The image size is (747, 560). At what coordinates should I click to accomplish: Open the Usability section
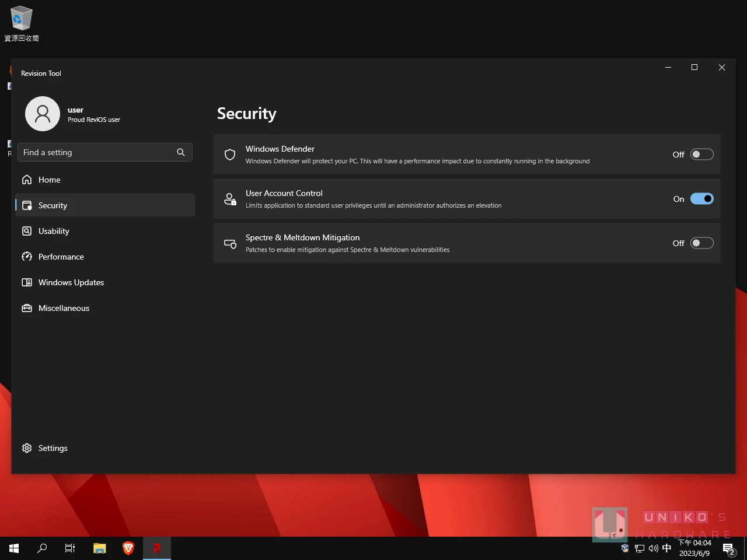click(54, 231)
